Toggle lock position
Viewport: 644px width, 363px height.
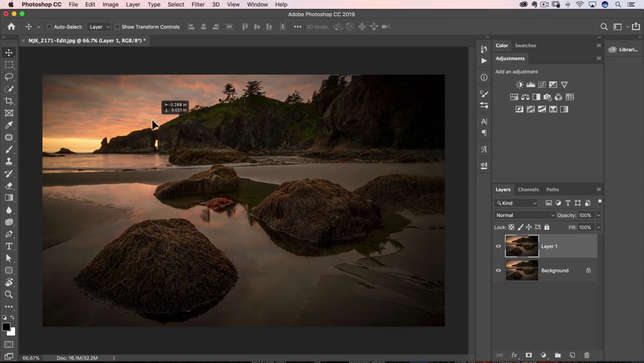(529, 227)
